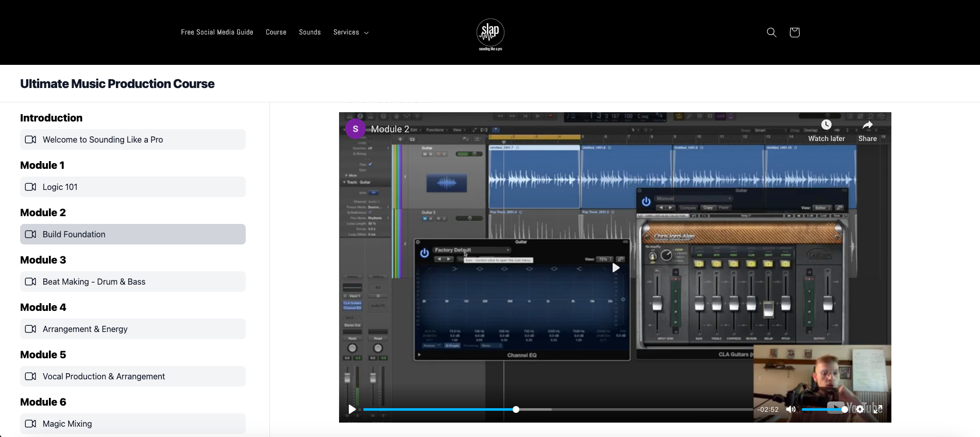Click the Share arrow on video
This screenshot has width=980, height=437.
pyautogui.click(x=867, y=125)
